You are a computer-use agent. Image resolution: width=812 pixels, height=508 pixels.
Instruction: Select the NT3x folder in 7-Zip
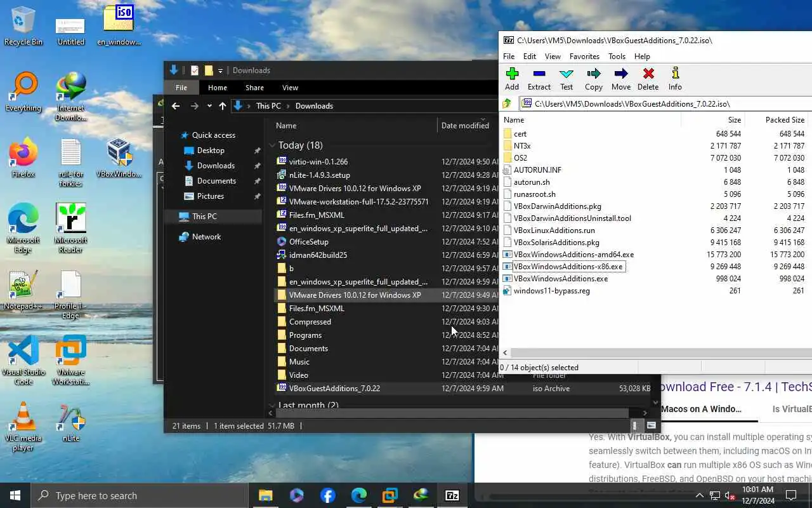point(522,146)
